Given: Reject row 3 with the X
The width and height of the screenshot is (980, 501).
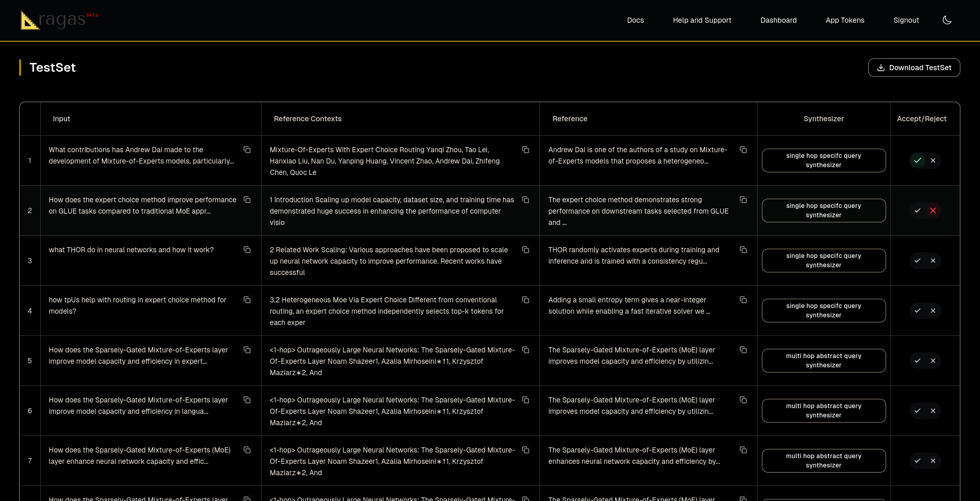Looking at the screenshot, I should [x=933, y=261].
